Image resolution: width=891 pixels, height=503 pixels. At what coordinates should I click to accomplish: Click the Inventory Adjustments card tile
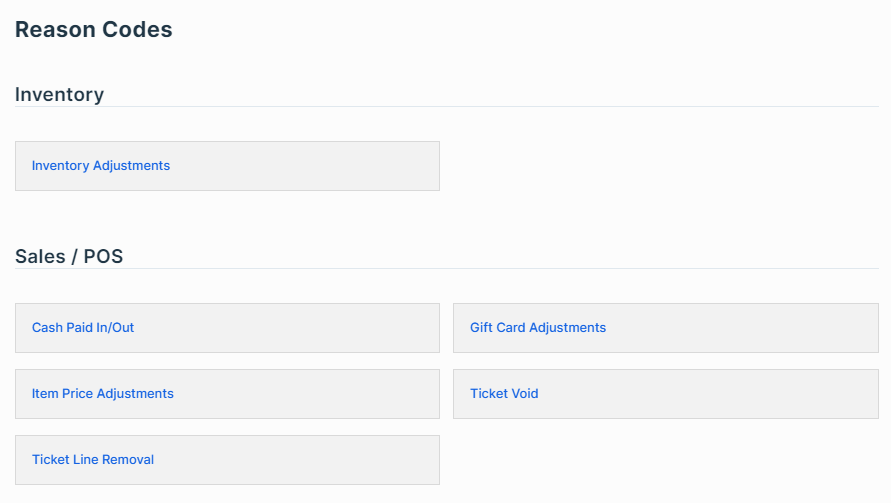click(227, 166)
